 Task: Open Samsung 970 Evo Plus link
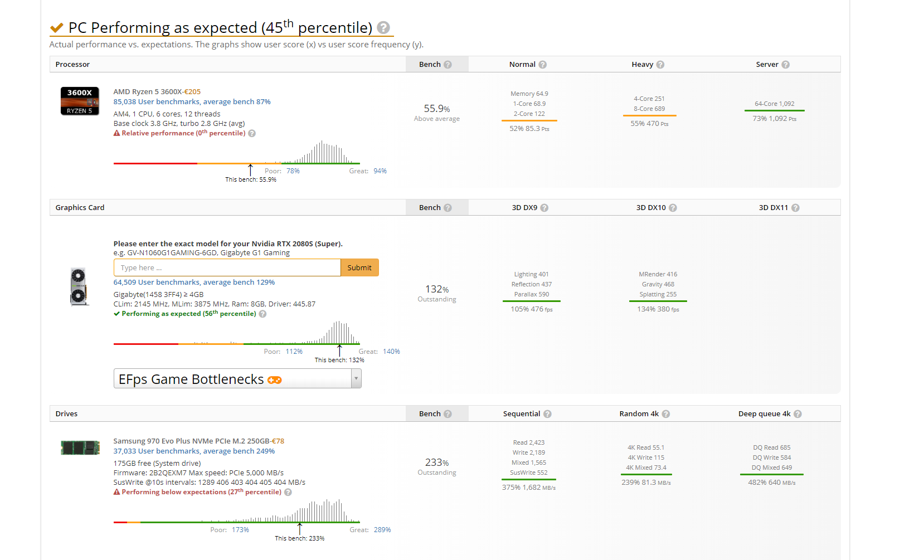(191, 441)
